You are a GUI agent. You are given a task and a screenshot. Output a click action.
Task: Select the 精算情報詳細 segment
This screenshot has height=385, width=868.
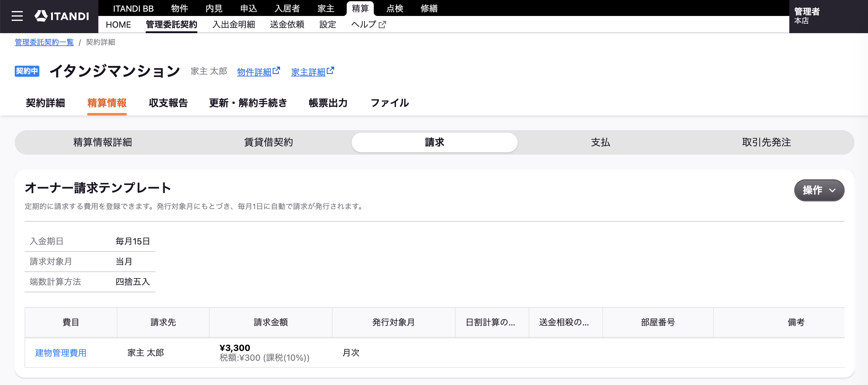point(102,142)
